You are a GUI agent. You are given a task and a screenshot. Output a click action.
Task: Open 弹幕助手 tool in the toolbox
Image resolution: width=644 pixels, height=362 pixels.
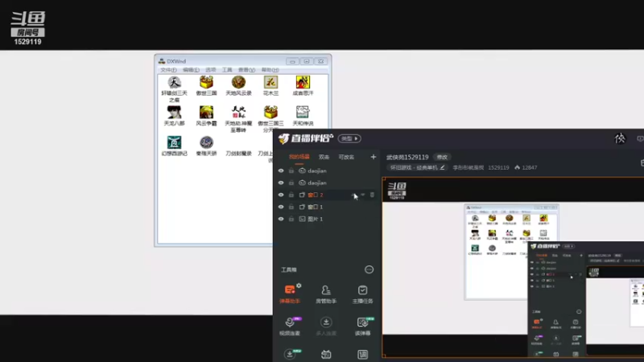[x=290, y=294]
